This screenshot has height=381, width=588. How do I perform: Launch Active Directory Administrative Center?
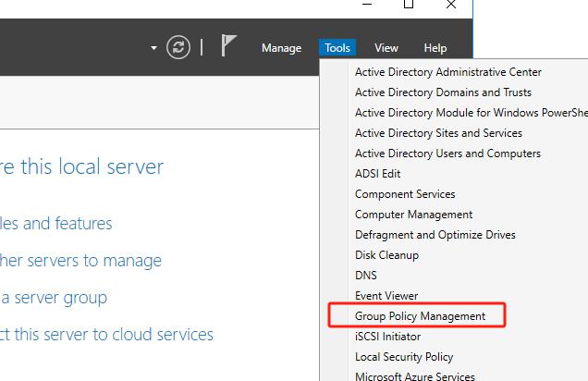point(447,72)
